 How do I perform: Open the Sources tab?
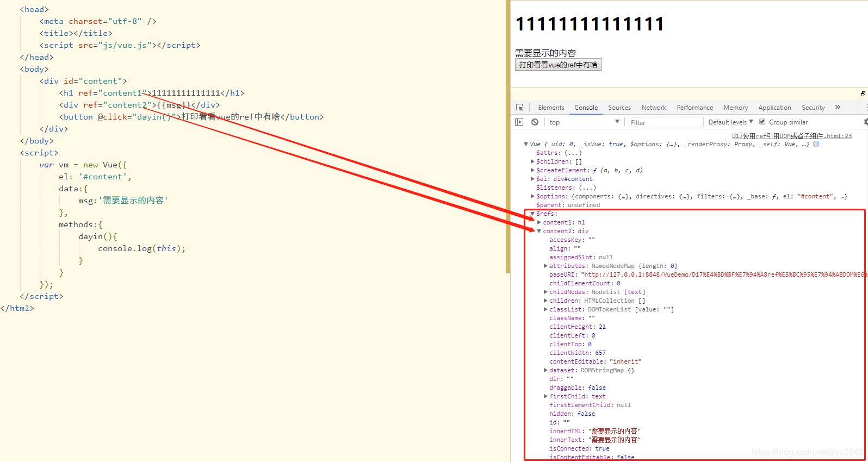click(619, 108)
